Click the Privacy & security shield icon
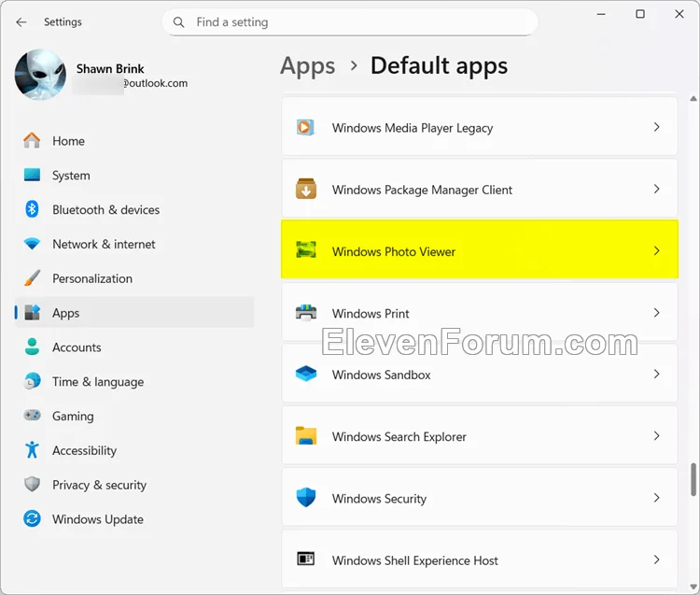 coord(32,484)
